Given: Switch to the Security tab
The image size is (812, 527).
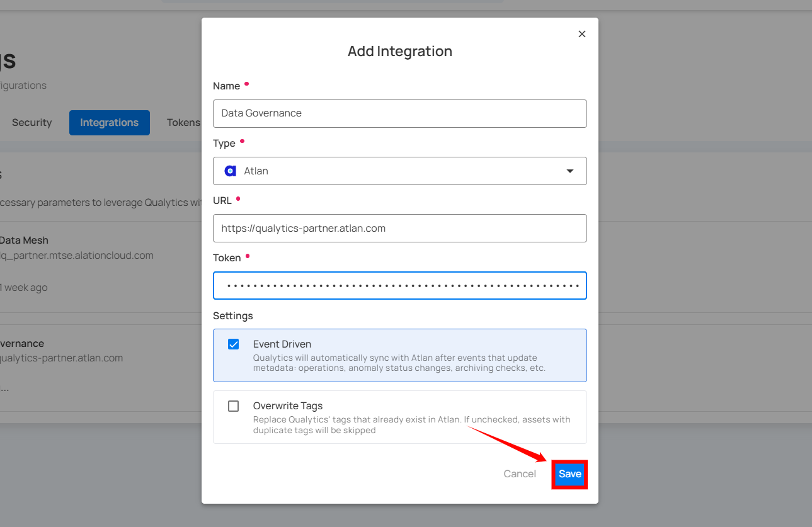Looking at the screenshot, I should 31,123.
